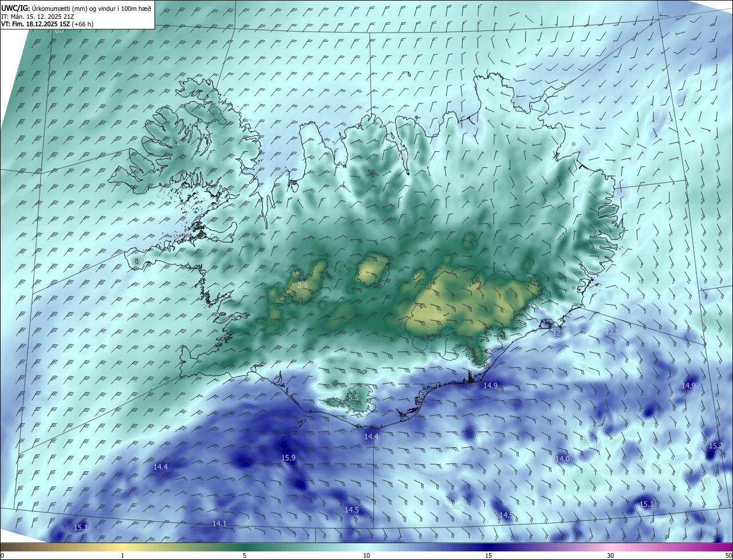Select the VT valid time line 'Fim. 18.12.2025 15Z'
The image size is (733, 560).
(48, 24)
